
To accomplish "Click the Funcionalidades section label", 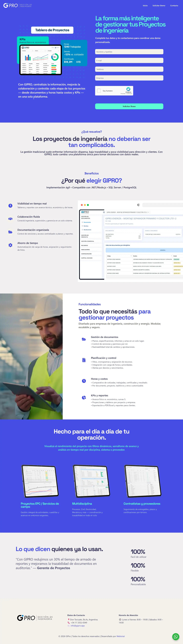I will [90, 304].
